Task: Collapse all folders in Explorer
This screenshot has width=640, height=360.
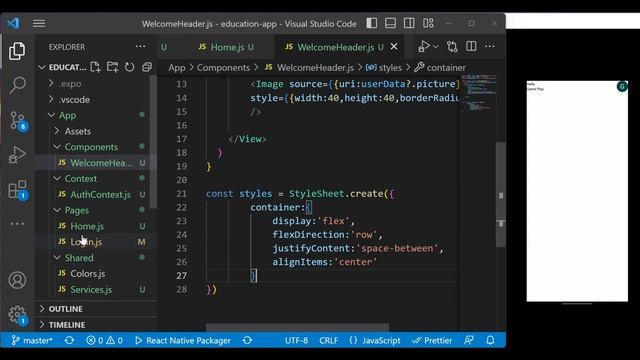Action: [147, 67]
